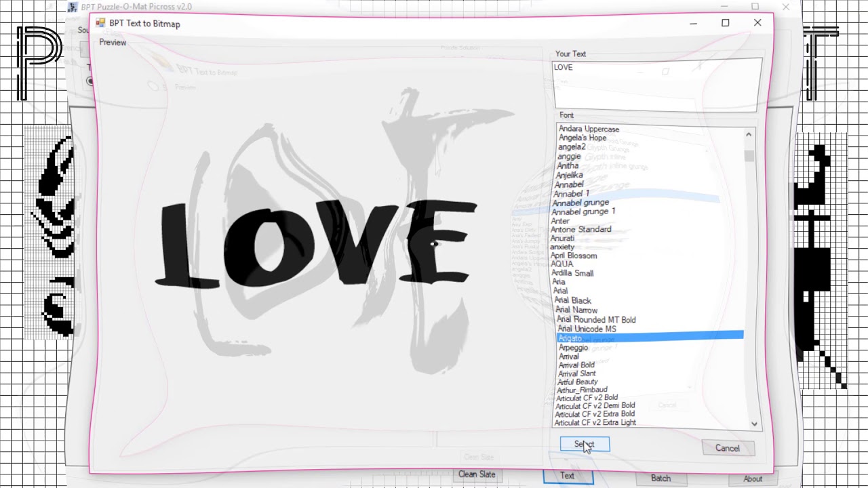Click the Puzzle-O-Mat Picross window title icon
Screen dimensions: 868x488
[73, 7]
